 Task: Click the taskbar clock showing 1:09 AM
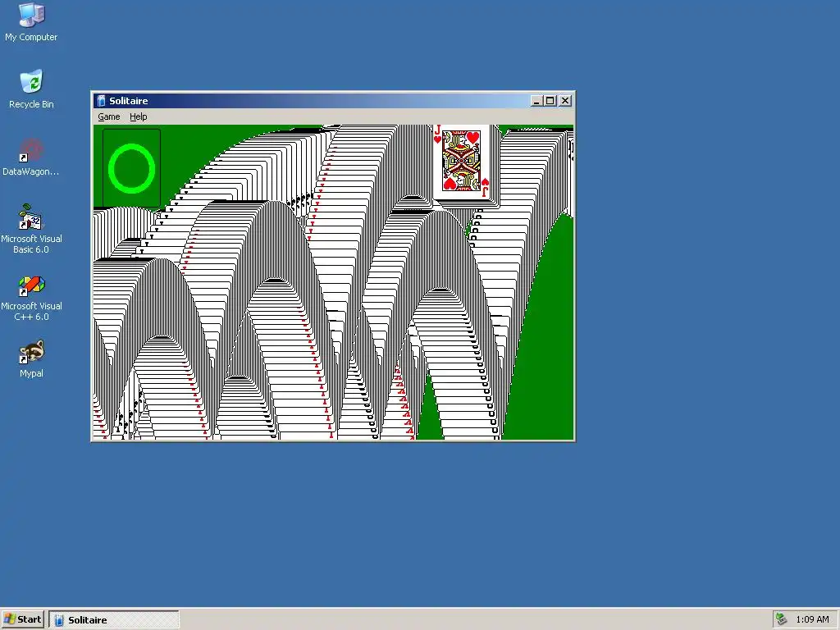(x=812, y=620)
